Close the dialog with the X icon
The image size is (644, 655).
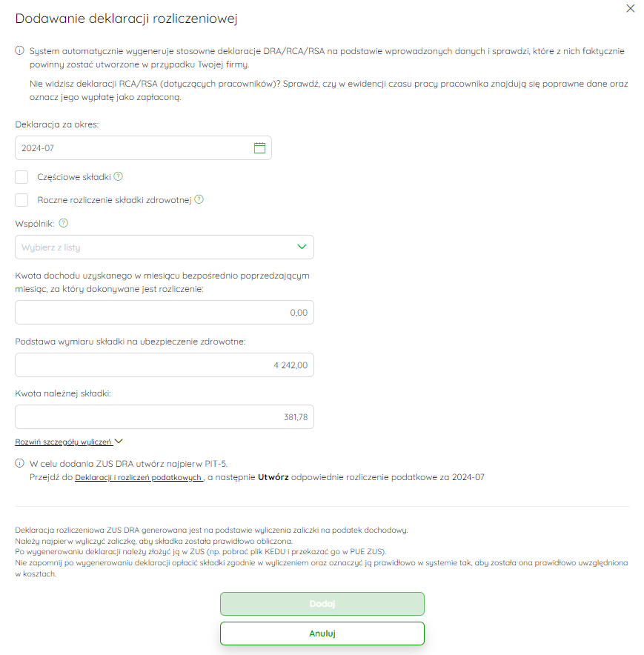[x=630, y=8]
